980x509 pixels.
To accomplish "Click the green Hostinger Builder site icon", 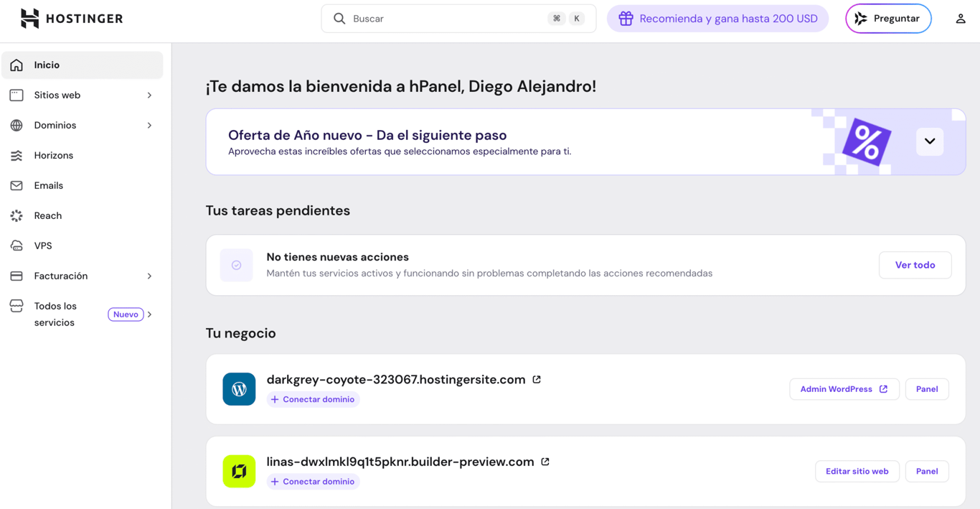I will (239, 471).
